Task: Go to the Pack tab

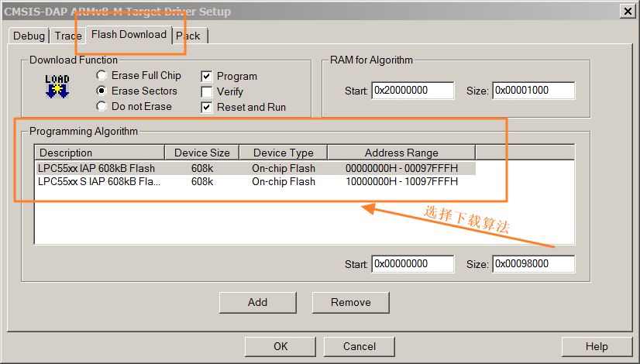Action: click(188, 36)
